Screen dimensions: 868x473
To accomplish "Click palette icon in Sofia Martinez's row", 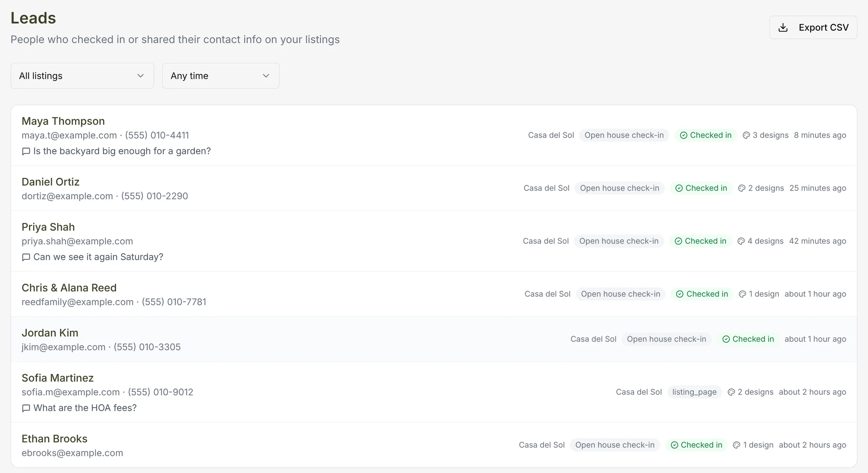I will click(731, 392).
